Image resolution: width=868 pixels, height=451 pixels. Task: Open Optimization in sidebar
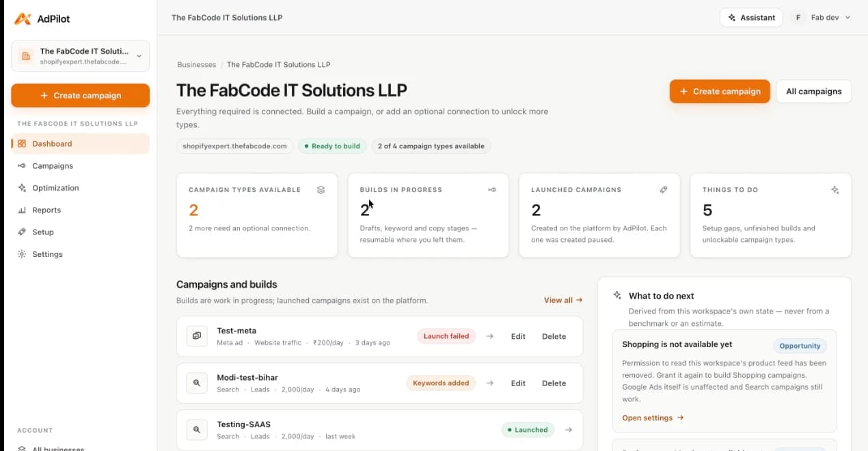coord(80,188)
